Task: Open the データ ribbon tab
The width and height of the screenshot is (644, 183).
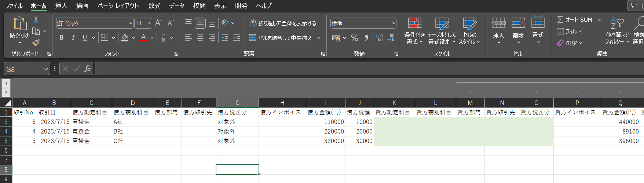Action: (176, 6)
